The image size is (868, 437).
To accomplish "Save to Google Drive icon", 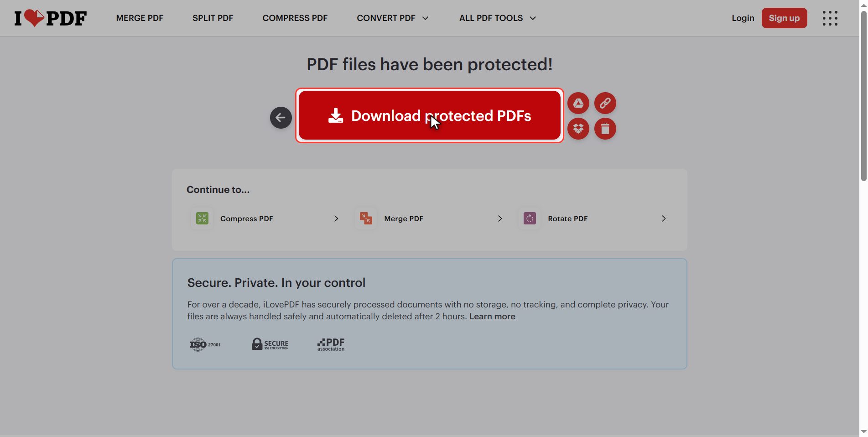I will click(x=578, y=103).
